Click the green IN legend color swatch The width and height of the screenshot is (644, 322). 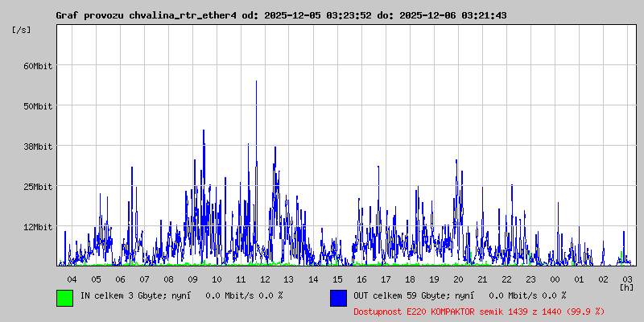tap(64, 298)
